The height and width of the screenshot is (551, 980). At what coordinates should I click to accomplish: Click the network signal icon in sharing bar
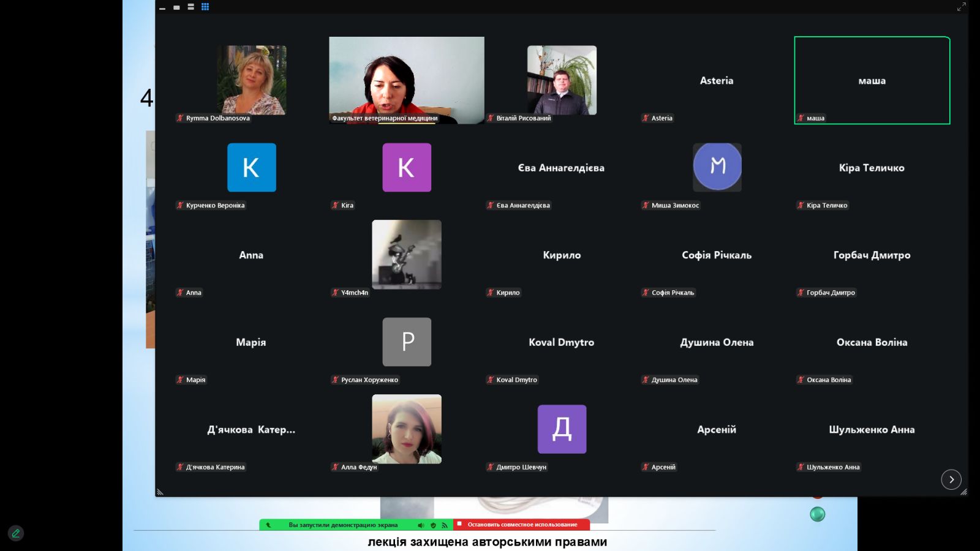(445, 525)
